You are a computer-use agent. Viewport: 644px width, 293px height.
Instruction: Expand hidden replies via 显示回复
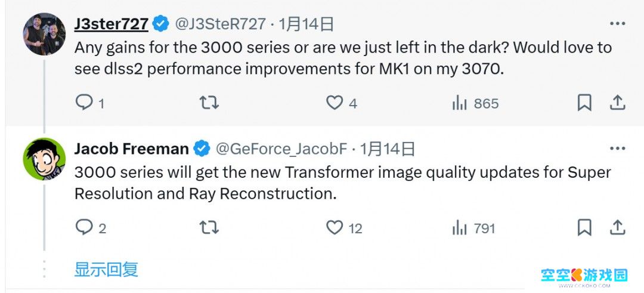[106, 269]
